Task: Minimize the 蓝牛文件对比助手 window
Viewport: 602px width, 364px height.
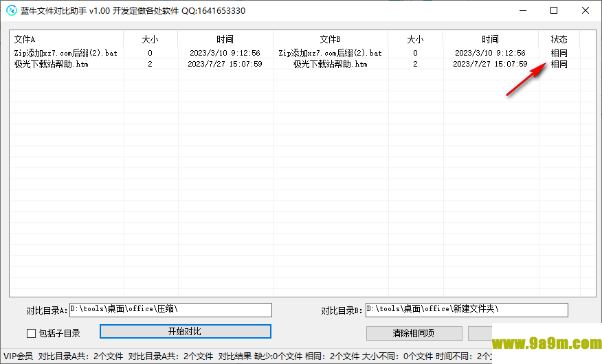Action: click(523, 10)
